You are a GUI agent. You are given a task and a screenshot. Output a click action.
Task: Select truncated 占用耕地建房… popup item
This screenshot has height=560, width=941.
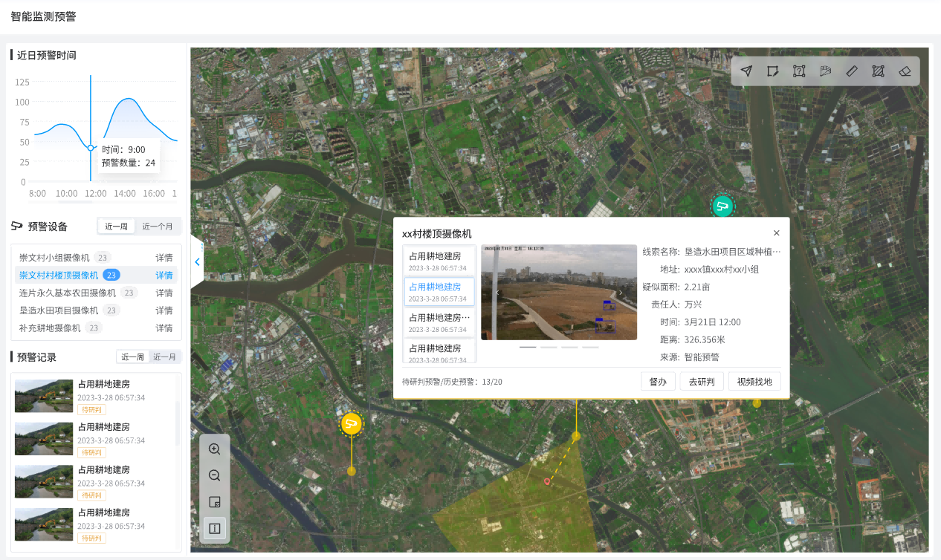point(439,322)
